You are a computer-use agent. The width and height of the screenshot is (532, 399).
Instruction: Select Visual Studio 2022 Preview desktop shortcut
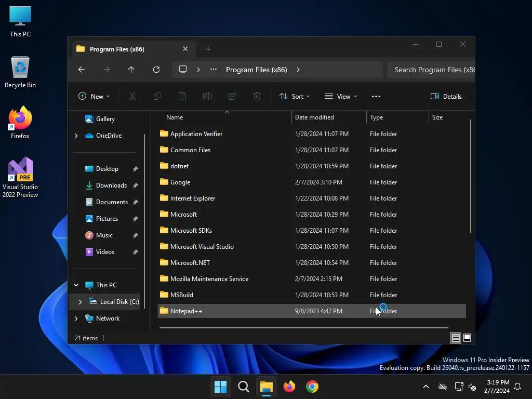click(20, 178)
